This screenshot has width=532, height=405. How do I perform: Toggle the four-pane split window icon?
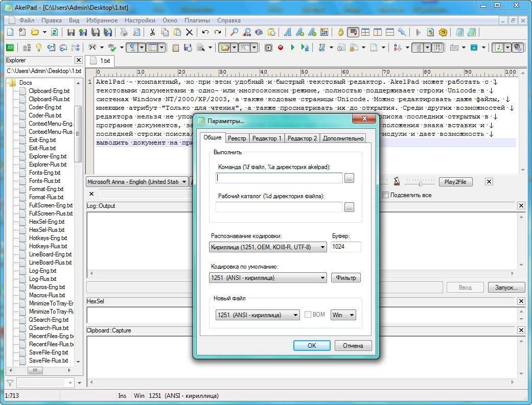tap(365, 32)
